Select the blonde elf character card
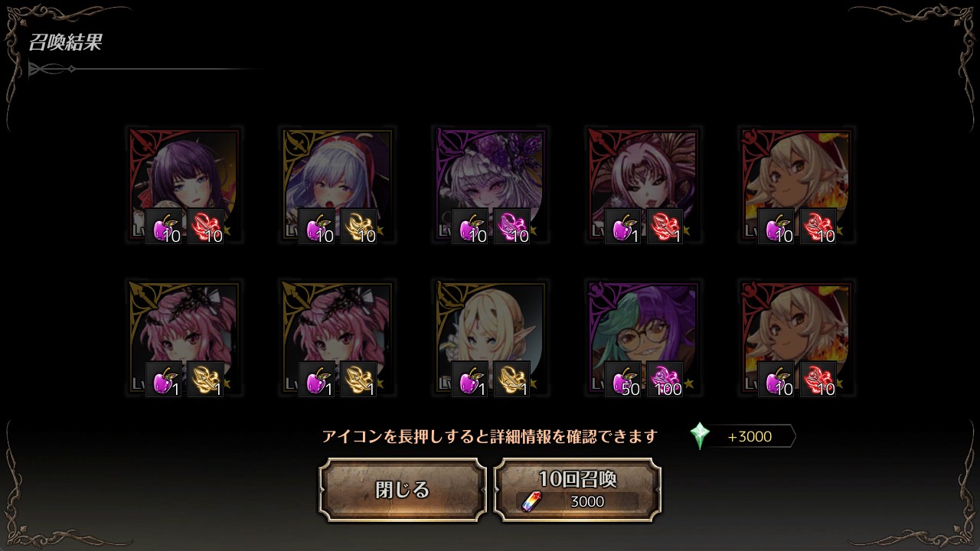 pos(491,338)
